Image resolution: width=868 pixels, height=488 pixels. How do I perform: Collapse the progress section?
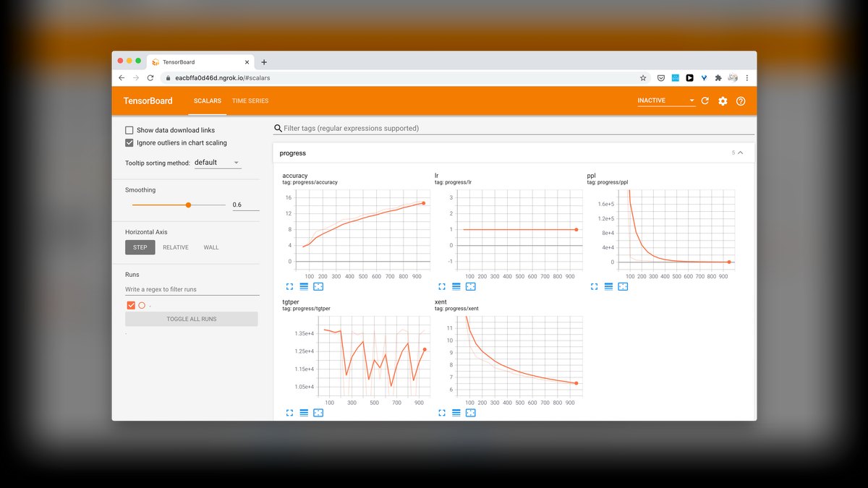click(740, 153)
